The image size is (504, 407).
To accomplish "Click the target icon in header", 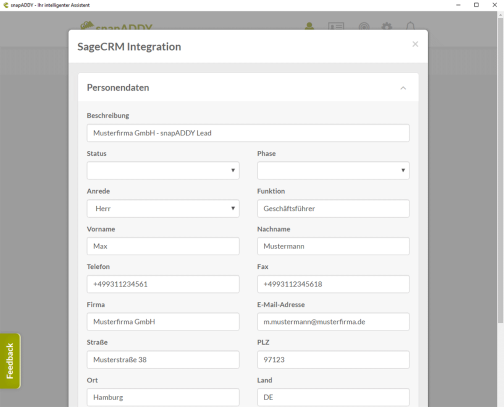I will click(364, 26).
